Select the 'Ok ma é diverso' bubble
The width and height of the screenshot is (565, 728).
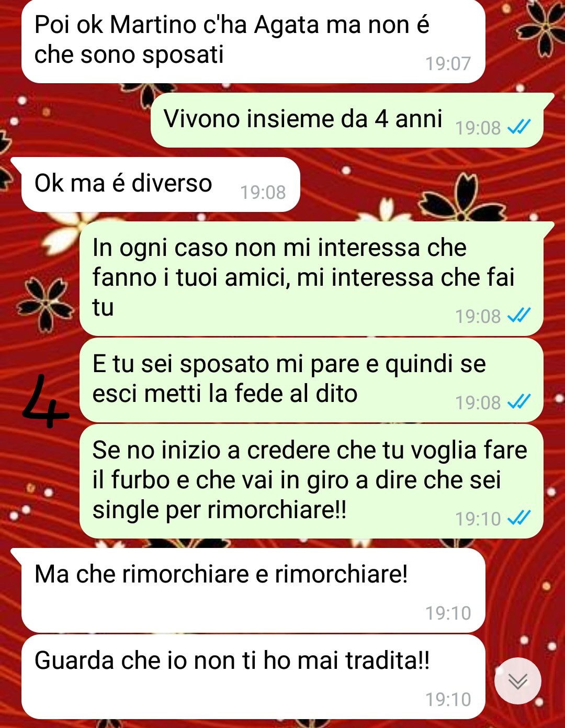161,184
